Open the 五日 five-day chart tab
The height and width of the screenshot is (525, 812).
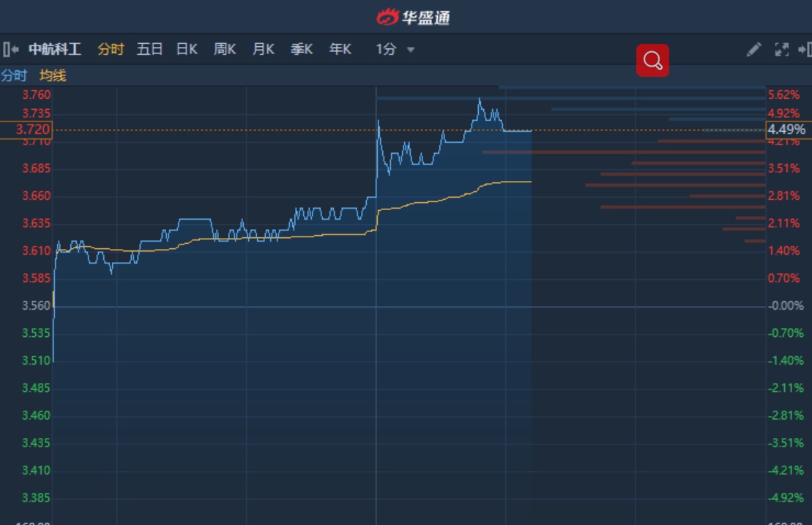tap(149, 50)
